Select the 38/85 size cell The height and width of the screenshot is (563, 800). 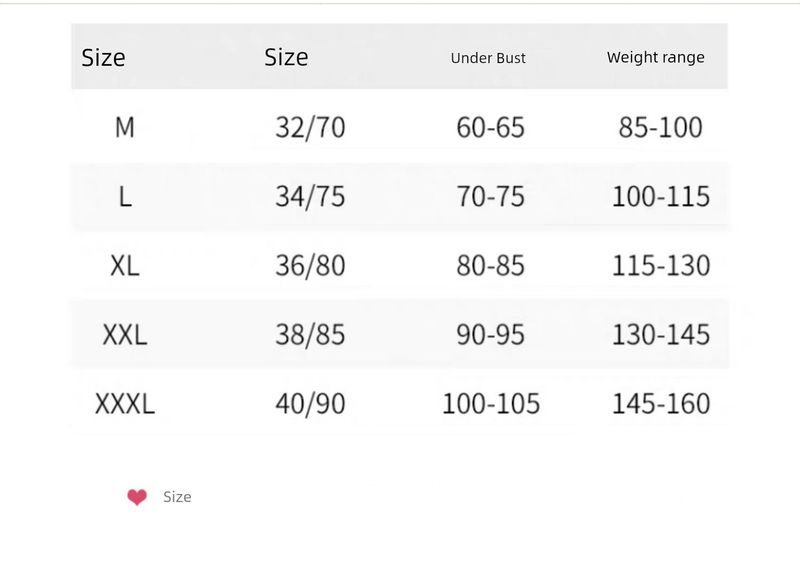tap(310, 335)
